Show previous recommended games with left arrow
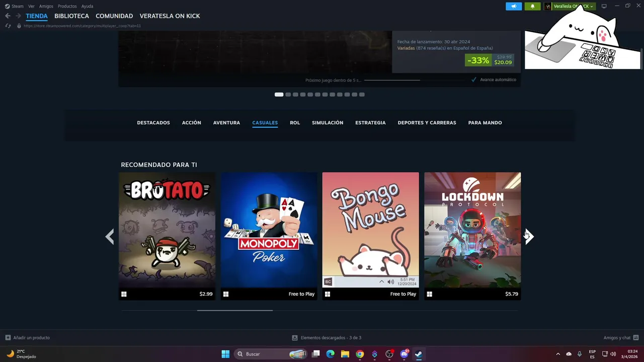This screenshot has width=644, height=362. click(110, 236)
